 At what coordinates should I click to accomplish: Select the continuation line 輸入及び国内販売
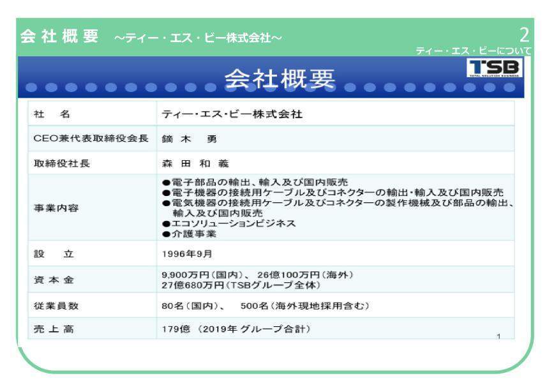[x=218, y=213]
